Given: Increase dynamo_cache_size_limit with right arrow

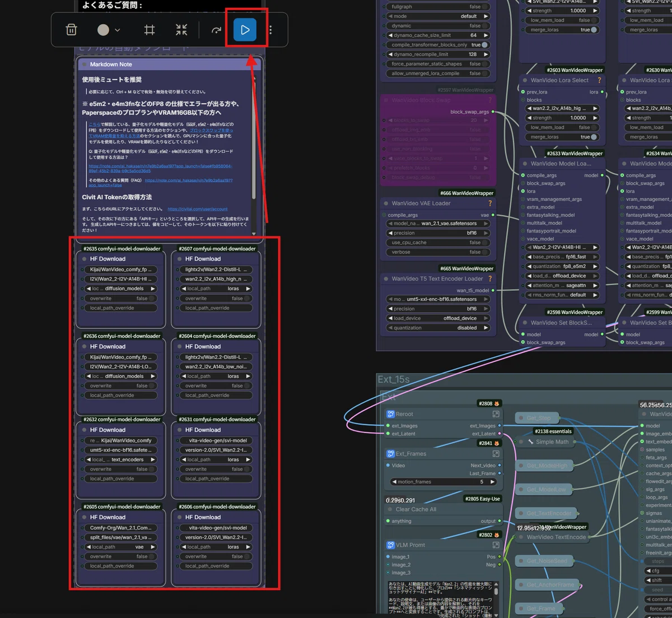Looking at the screenshot, I should 486,35.
